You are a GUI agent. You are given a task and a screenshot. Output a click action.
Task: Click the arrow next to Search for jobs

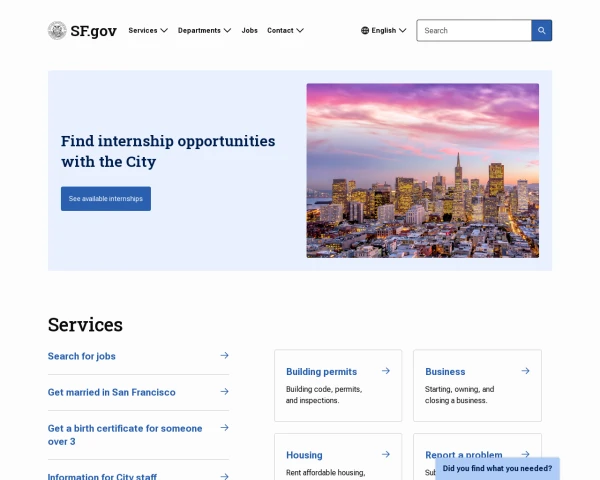pyautogui.click(x=224, y=355)
